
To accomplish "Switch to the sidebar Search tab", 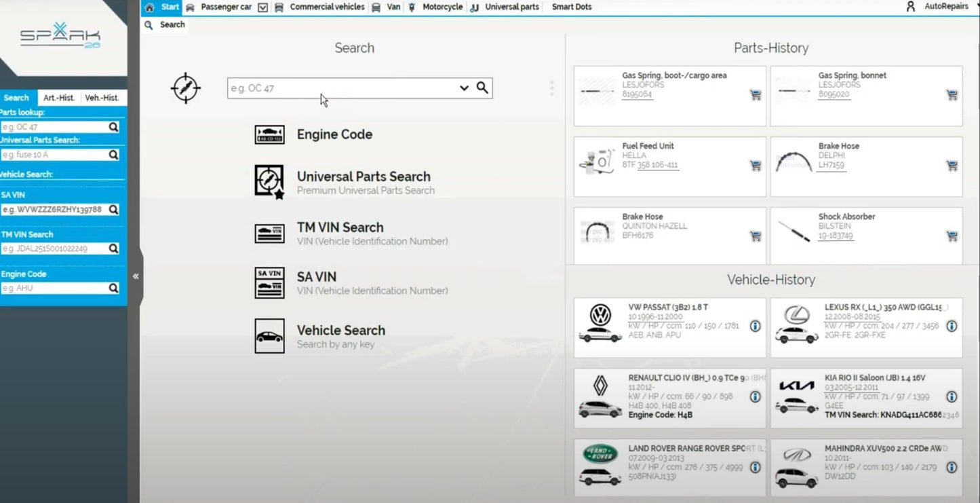I will tap(16, 98).
